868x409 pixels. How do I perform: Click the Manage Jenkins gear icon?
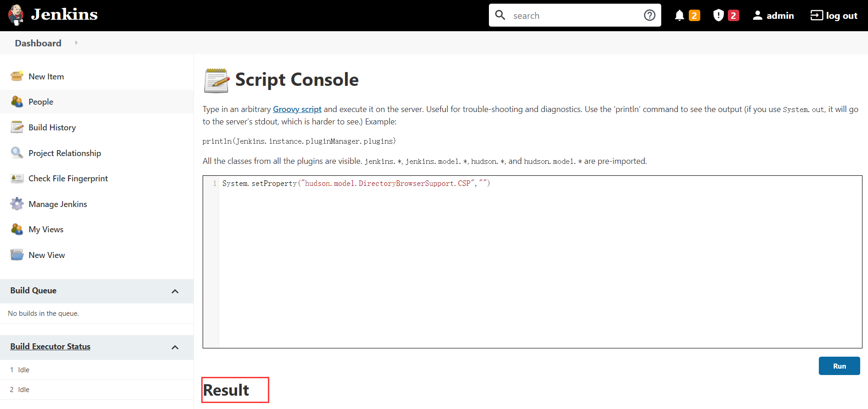click(17, 204)
